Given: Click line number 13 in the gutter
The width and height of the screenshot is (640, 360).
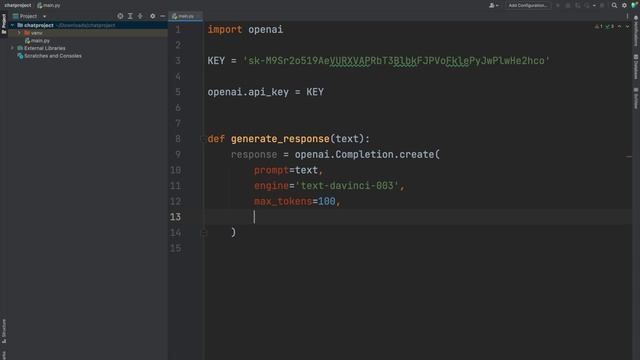Looking at the screenshot, I should (x=176, y=217).
